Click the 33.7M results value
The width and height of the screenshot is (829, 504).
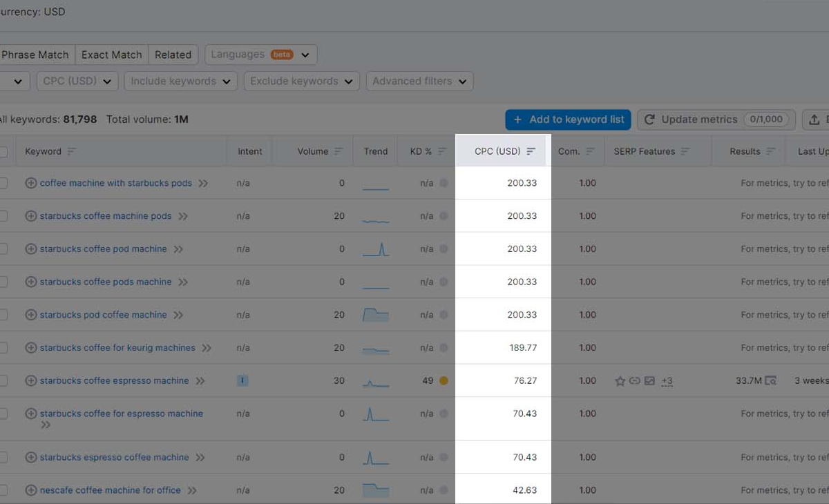(749, 380)
